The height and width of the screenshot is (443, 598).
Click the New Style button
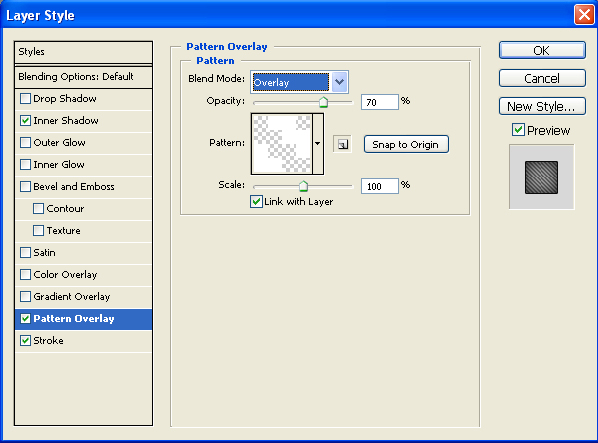pyautogui.click(x=542, y=106)
